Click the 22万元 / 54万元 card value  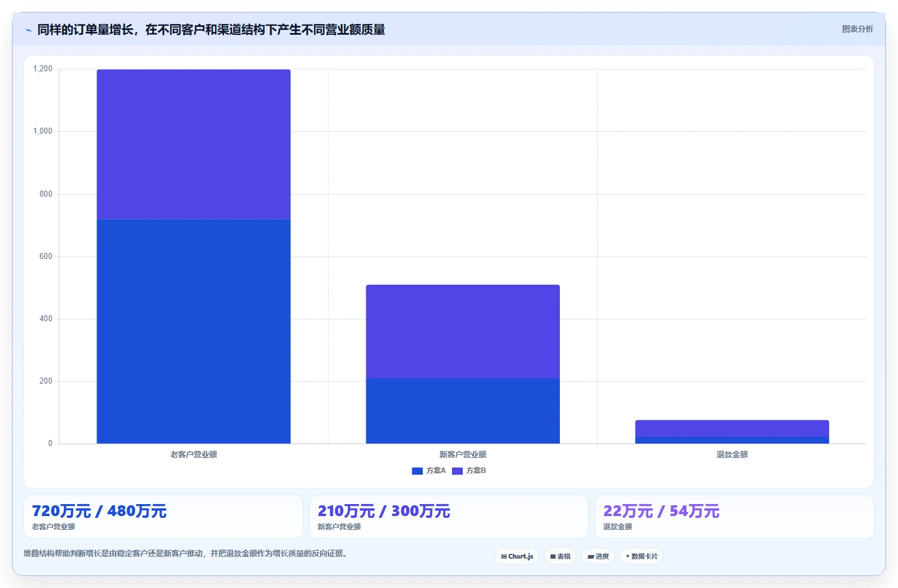click(x=661, y=511)
